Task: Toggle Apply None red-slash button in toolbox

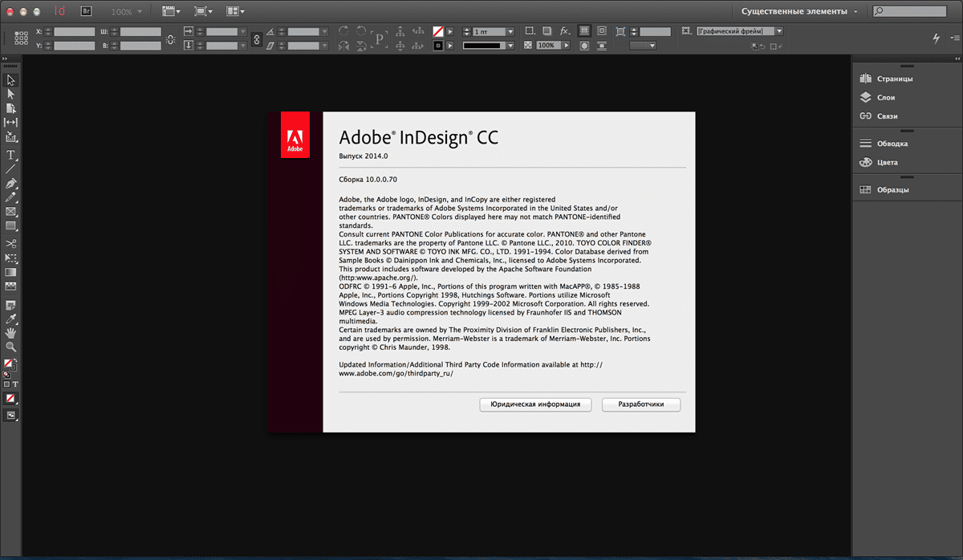Action: (11, 399)
